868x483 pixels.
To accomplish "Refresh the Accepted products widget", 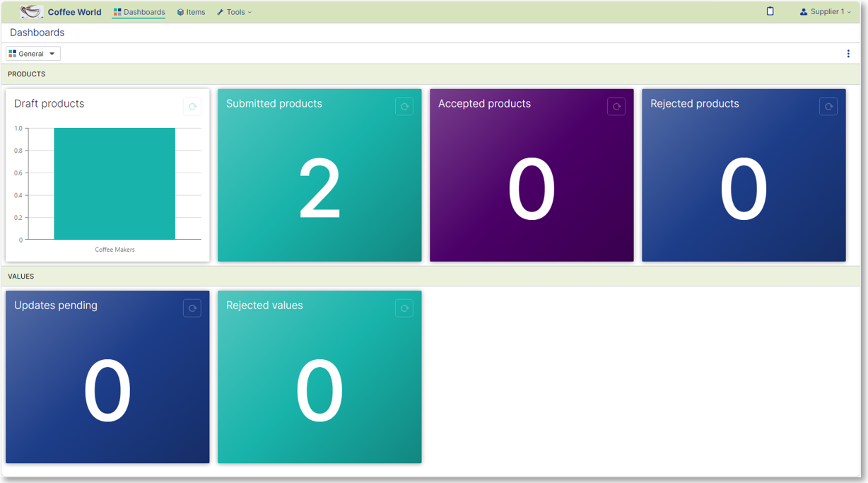I will [616, 107].
